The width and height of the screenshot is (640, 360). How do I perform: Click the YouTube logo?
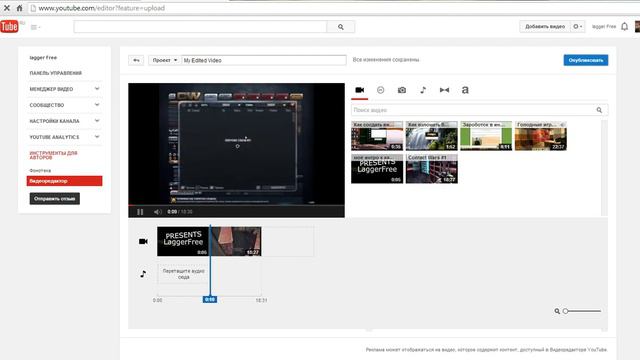pyautogui.click(x=9, y=27)
